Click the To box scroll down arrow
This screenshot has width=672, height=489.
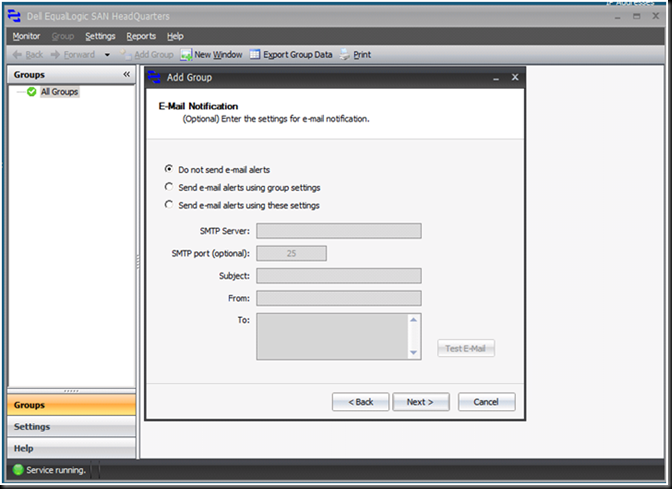(x=414, y=353)
